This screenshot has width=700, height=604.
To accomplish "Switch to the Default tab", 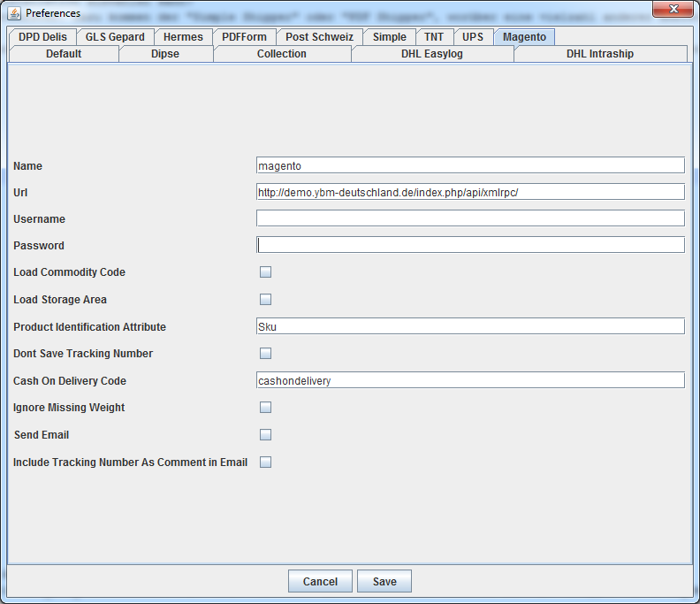I will tap(64, 54).
